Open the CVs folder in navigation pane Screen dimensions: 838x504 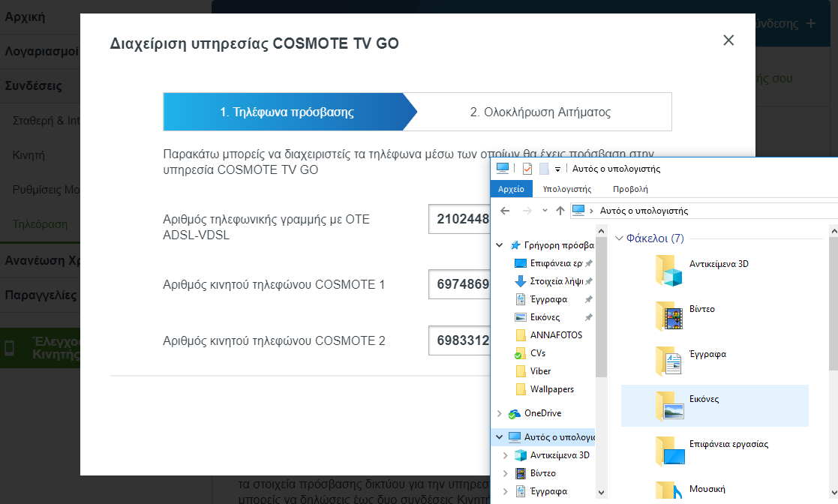point(538,353)
